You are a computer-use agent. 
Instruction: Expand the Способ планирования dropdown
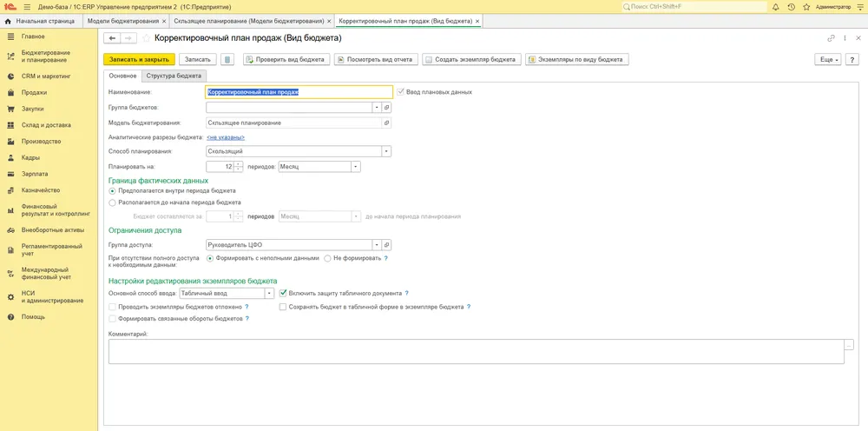point(387,151)
